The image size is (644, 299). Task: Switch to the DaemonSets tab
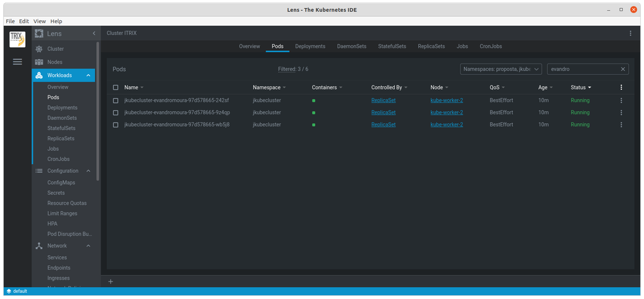click(352, 46)
